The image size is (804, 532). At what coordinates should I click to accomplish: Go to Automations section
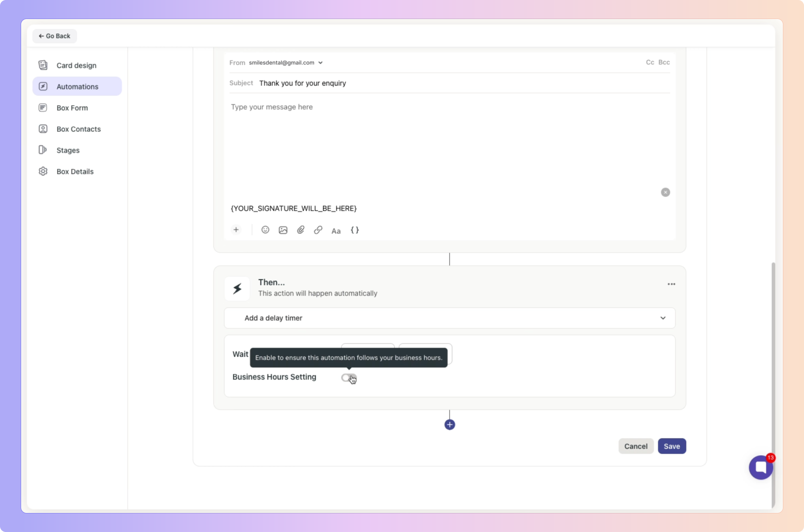pos(77,86)
